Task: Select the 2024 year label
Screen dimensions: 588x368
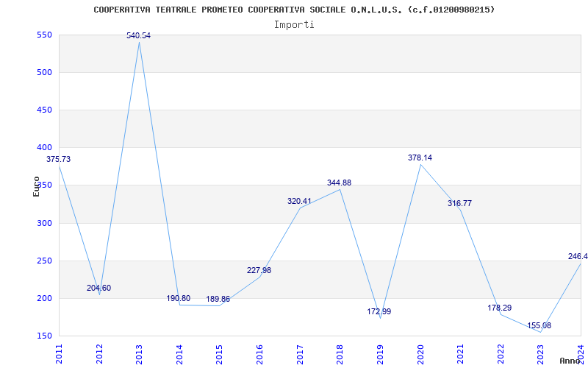Action: tap(581, 354)
